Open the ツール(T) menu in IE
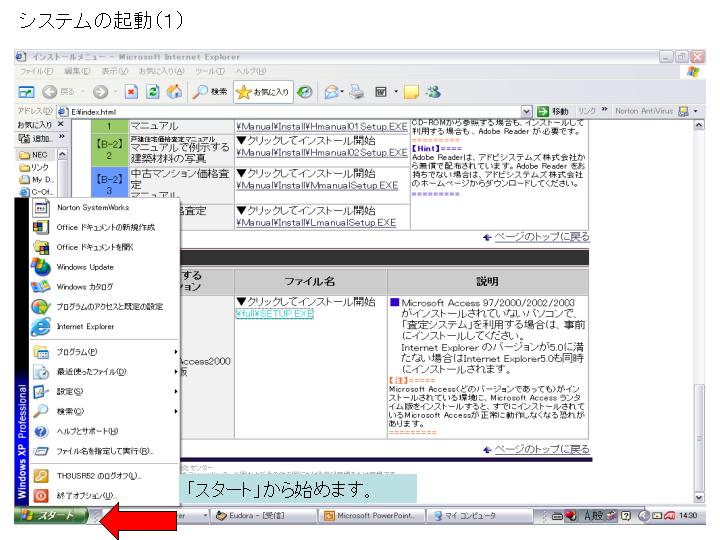Image resolution: width=720 pixels, height=540 pixels. coord(210,71)
